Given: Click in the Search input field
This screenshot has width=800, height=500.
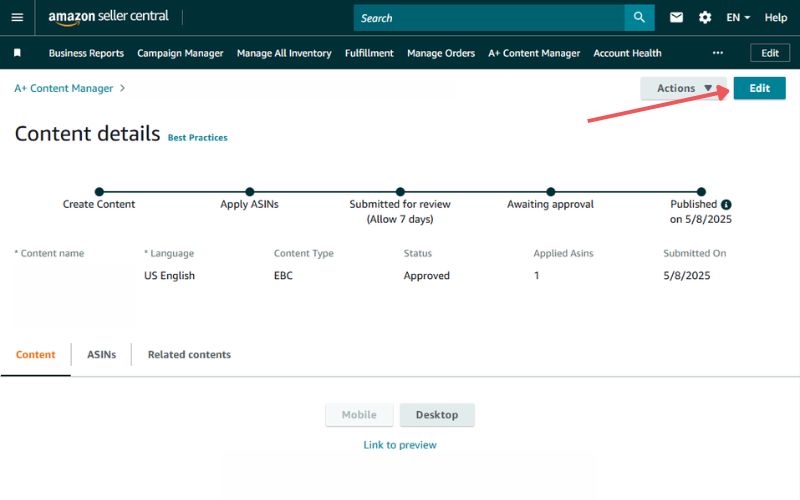Looking at the screenshot, I should click(489, 18).
